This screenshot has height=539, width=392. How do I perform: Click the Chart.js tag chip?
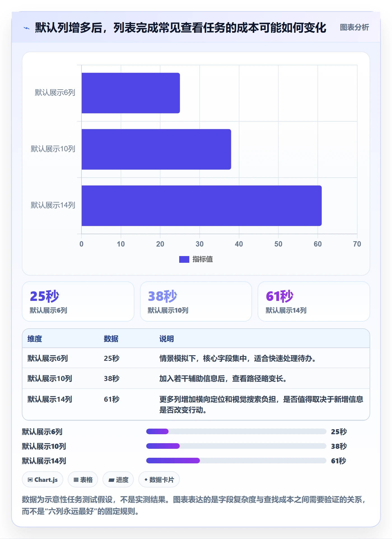click(43, 480)
